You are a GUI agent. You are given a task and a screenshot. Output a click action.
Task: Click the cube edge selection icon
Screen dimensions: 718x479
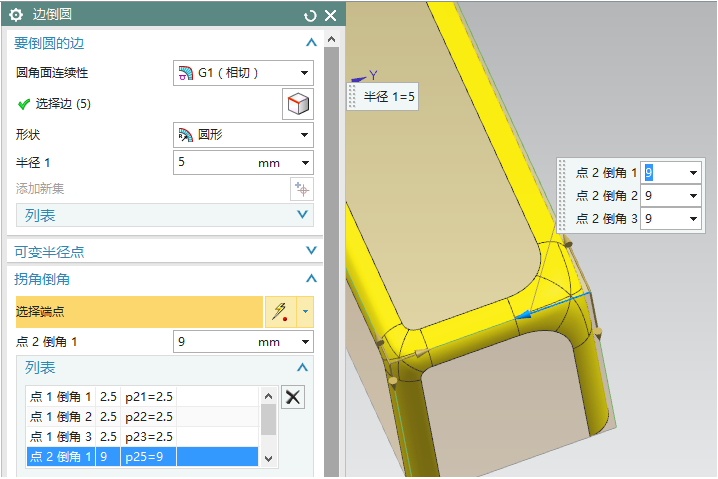(298, 104)
